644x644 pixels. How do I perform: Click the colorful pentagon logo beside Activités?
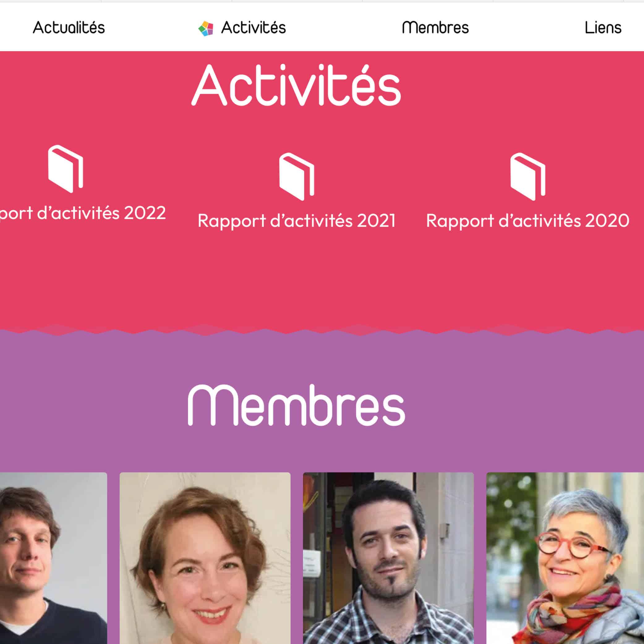coord(206,28)
